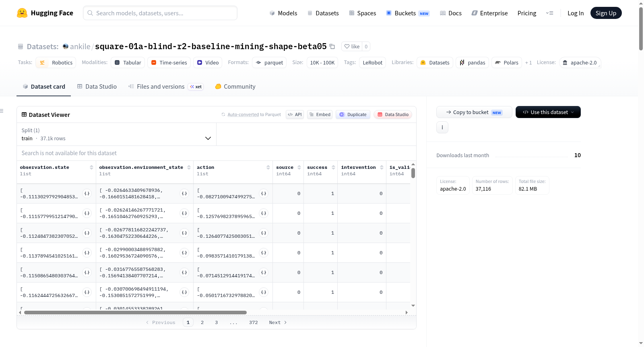Expand action cell starting -0.1264077425003051
The image size is (644, 347).
264,233
